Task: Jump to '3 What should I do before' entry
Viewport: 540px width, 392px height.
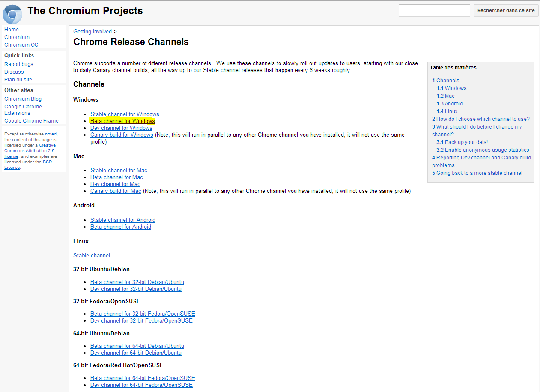Action: pyautogui.click(x=477, y=131)
